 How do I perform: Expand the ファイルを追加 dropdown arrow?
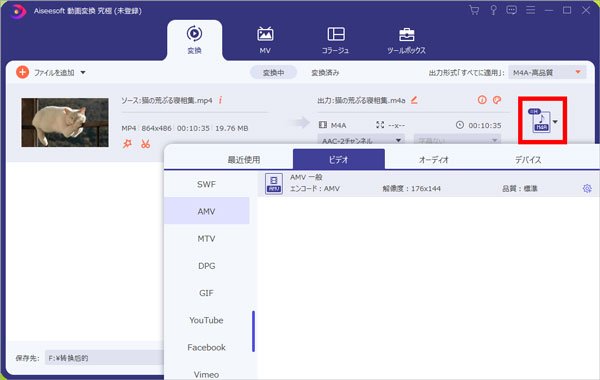(x=83, y=72)
